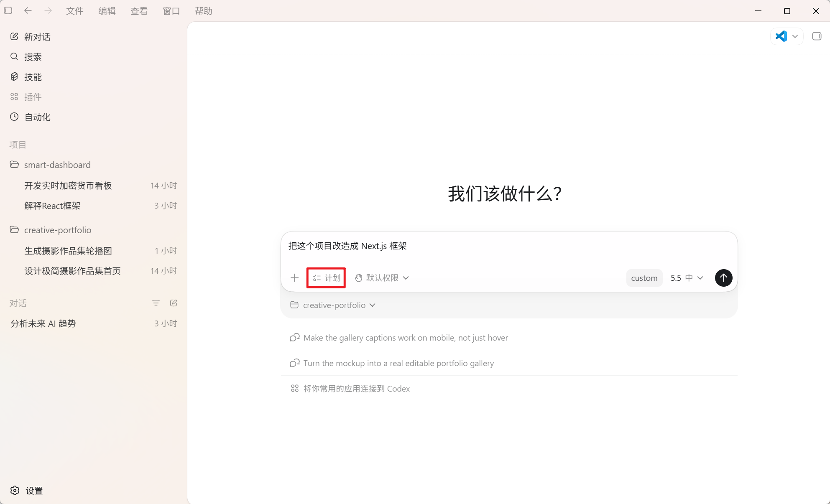This screenshot has width=830, height=504.
Task: Click the 对话 section header label
Action: tap(18, 303)
